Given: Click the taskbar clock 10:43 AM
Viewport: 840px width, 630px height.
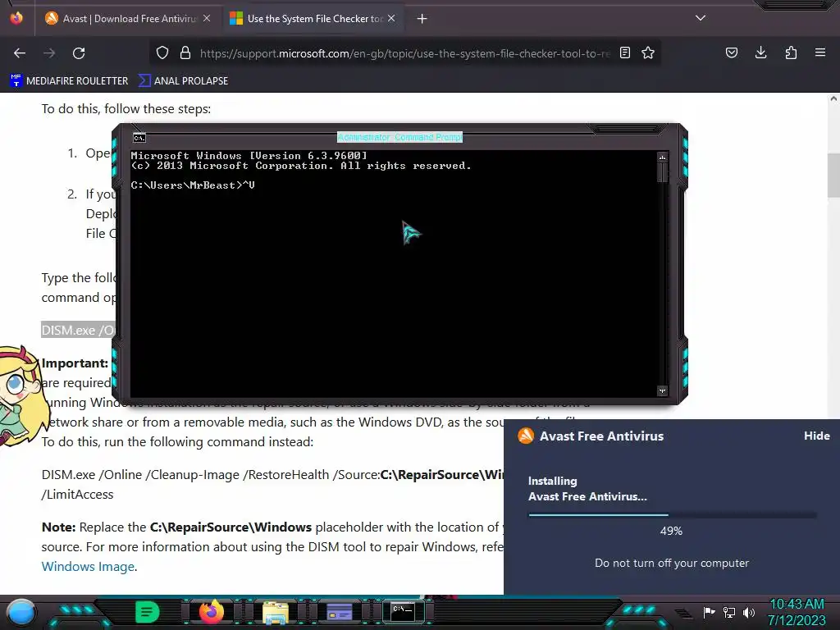Looking at the screenshot, I should pos(797,605).
